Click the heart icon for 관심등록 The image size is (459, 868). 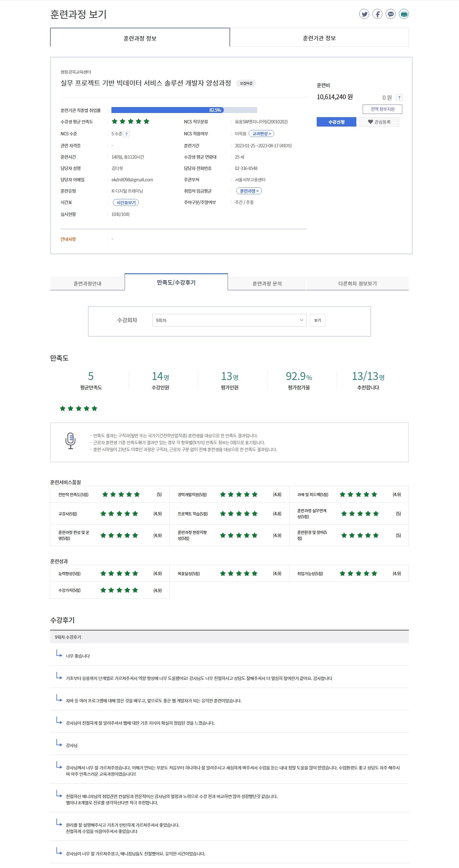click(x=370, y=122)
